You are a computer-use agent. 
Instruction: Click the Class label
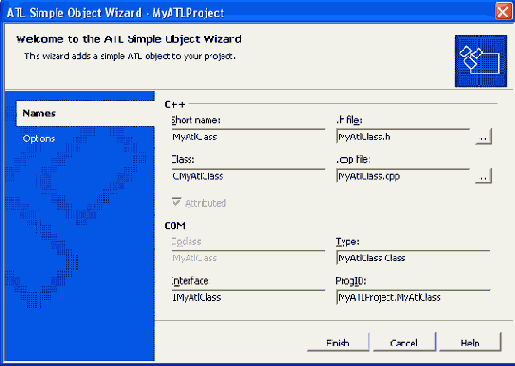click(x=183, y=160)
